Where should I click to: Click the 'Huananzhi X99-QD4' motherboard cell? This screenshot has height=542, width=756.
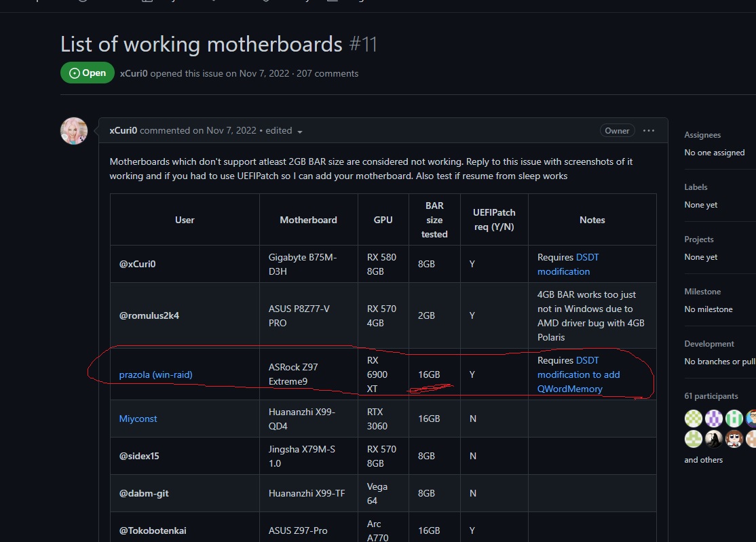(309, 419)
